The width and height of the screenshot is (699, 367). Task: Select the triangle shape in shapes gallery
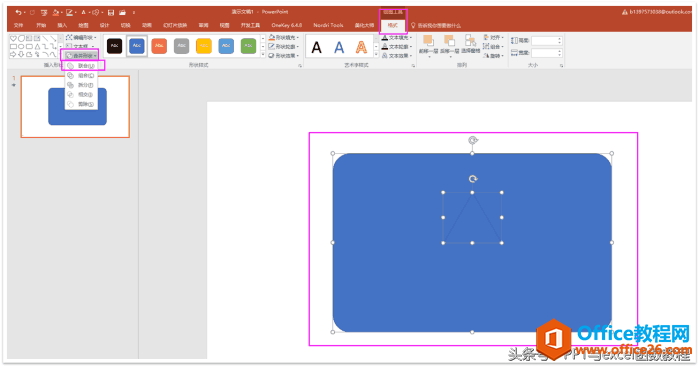[x=37, y=46]
